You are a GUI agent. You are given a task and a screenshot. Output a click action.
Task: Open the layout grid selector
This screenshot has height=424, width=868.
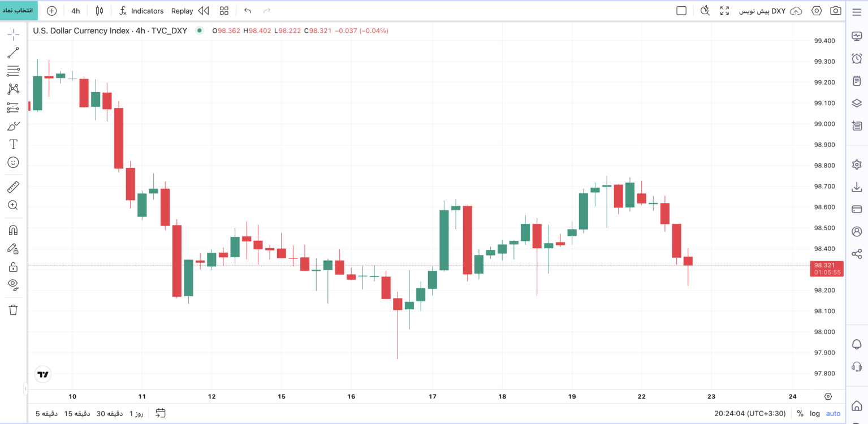pos(224,11)
